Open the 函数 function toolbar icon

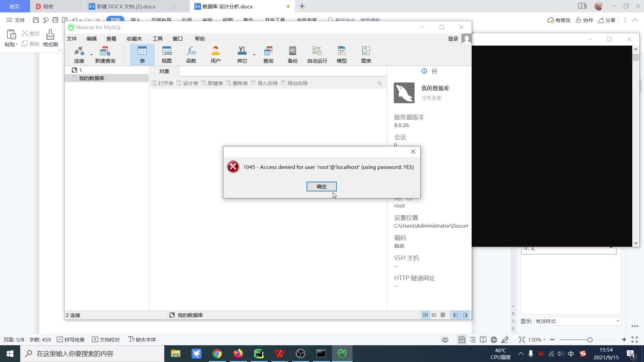(191, 55)
